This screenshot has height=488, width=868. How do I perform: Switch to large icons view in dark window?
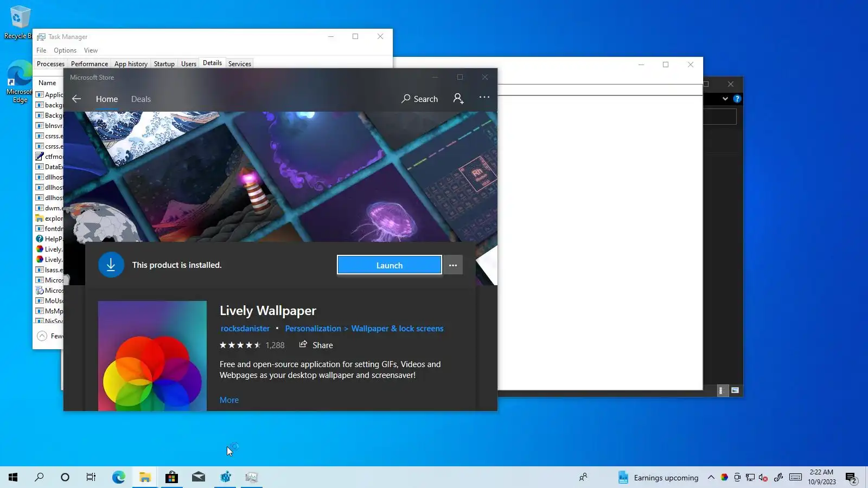pyautogui.click(x=735, y=390)
